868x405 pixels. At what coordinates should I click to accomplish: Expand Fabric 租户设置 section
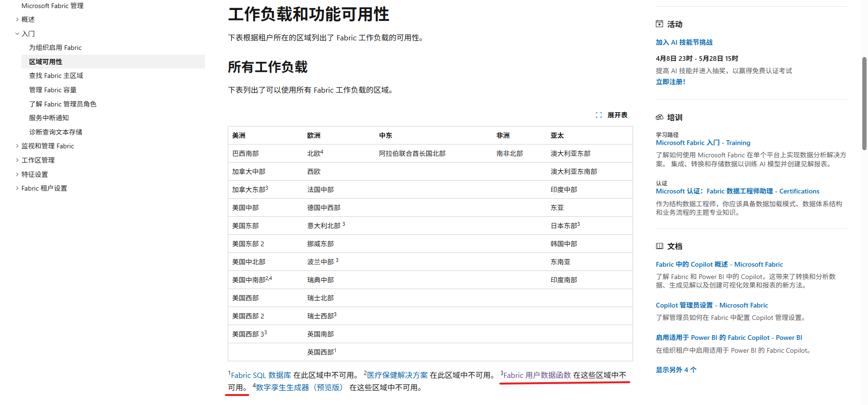click(x=17, y=188)
